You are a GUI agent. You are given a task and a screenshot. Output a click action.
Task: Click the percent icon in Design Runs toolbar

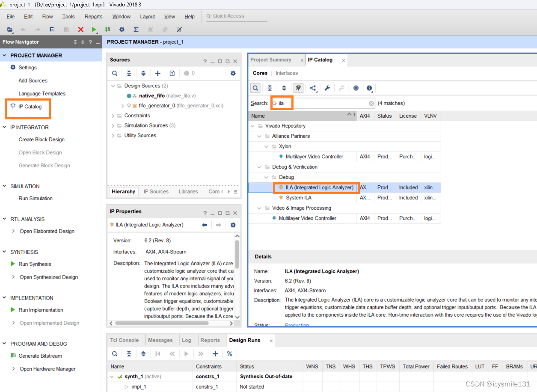click(230, 353)
